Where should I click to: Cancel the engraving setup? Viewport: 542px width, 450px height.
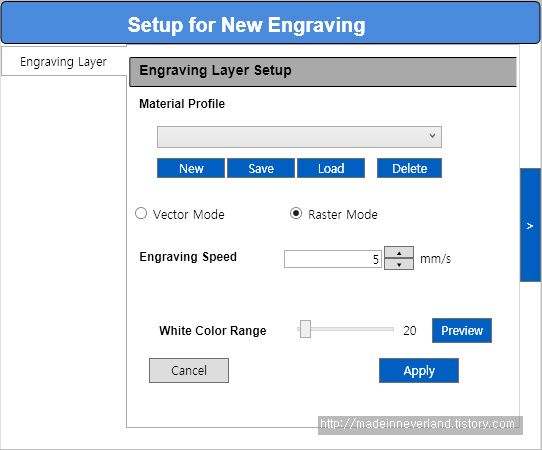[189, 371]
